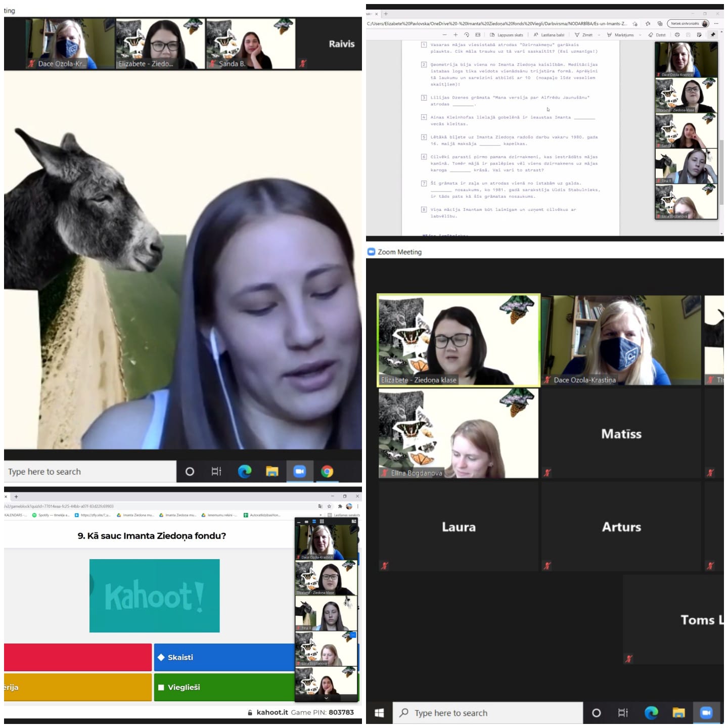Open the Spotify bookmark in bookmarks bar

[x=51, y=515]
